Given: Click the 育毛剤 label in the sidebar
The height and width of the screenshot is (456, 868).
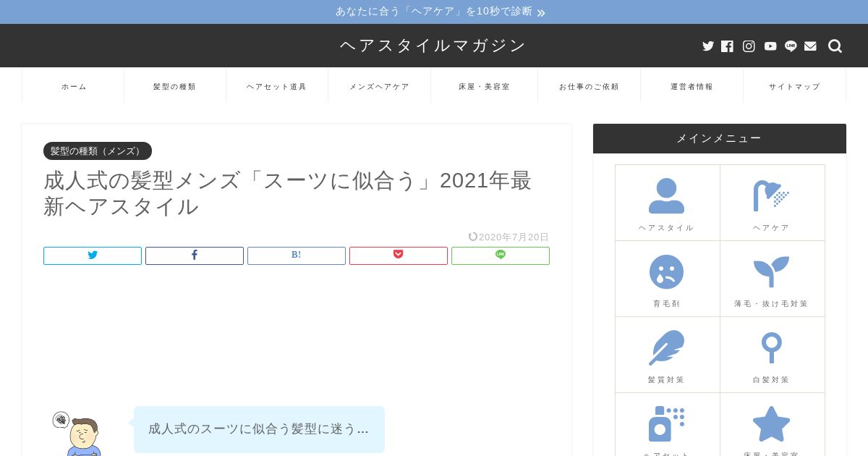Looking at the screenshot, I should [666, 303].
